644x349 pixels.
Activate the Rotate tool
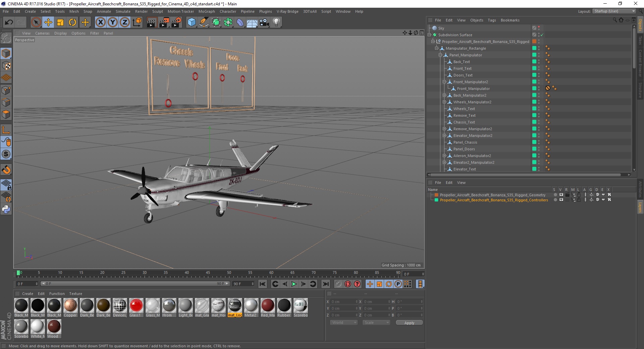(x=72, y=22)
